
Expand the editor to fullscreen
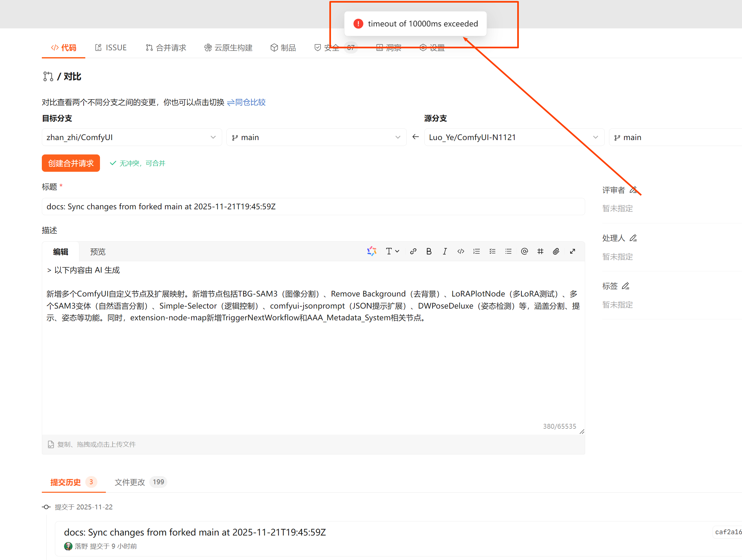coord(573,251)
